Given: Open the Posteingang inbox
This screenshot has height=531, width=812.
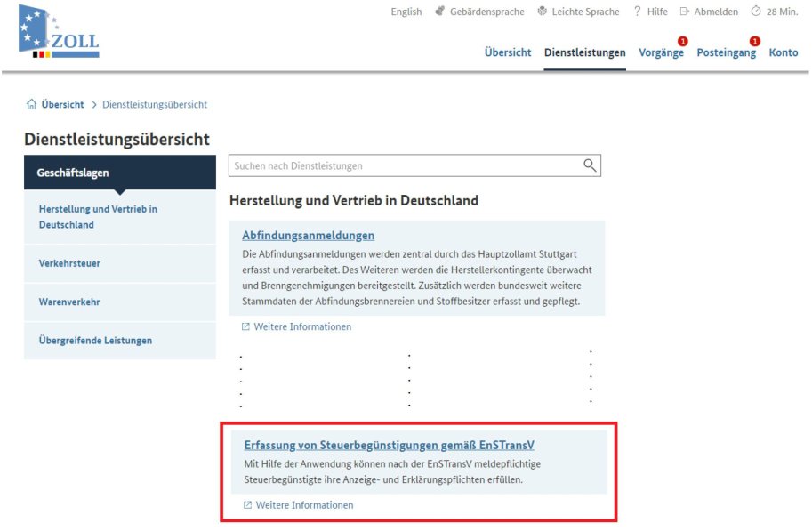Looking at the screenshot, I should 726,52.
